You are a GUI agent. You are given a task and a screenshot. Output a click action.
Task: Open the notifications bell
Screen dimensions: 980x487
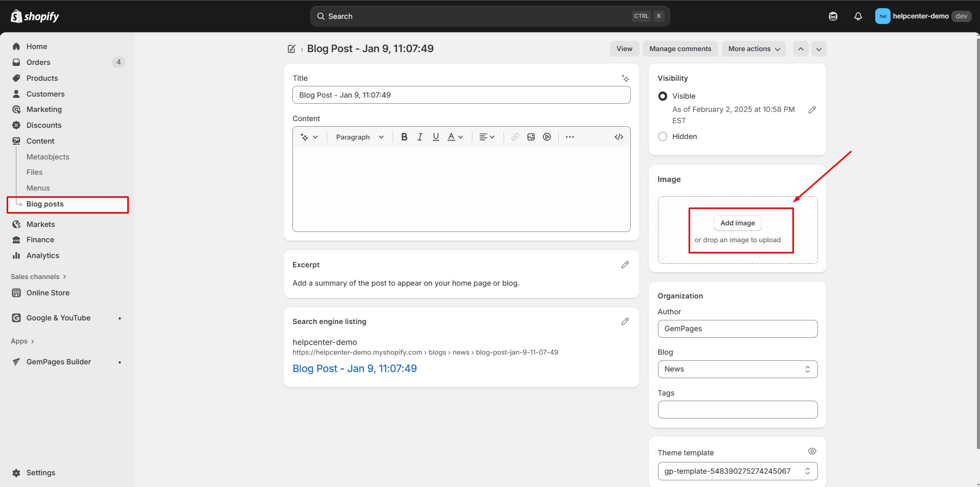tap(858, 16)
